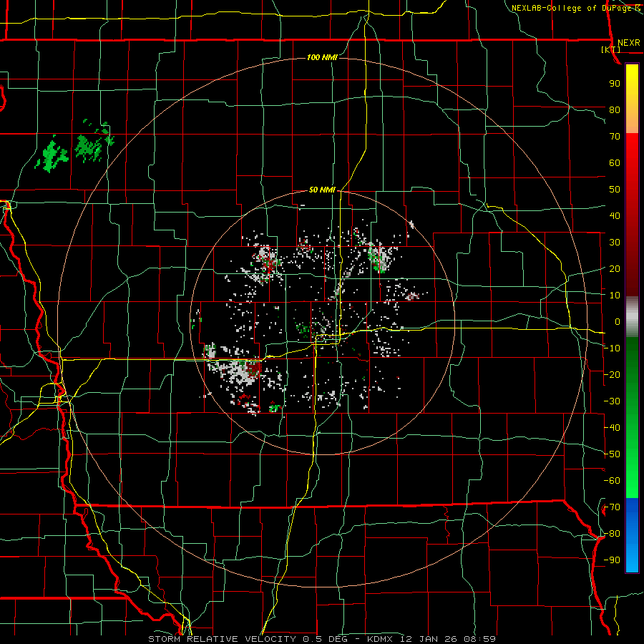
Task: Click the gray zero-velocity color bar segment
Action: coord(632,317)
